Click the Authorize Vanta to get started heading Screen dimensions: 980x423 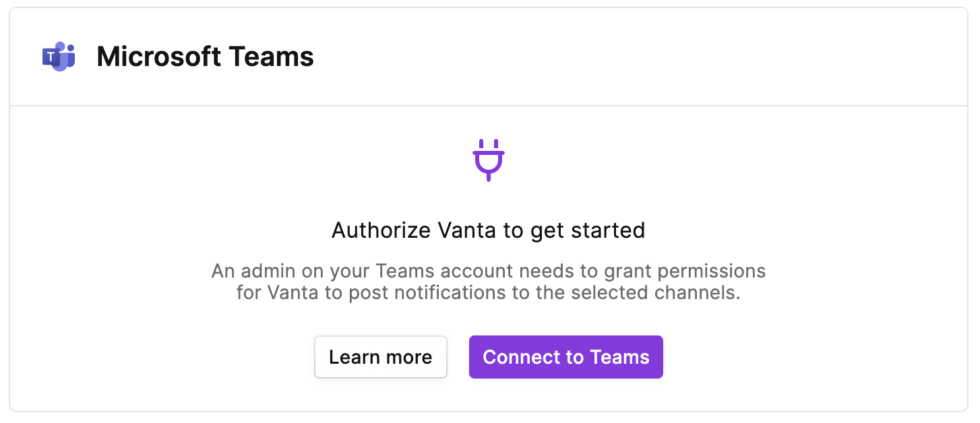pyautogui.click(x=489, y=230)
